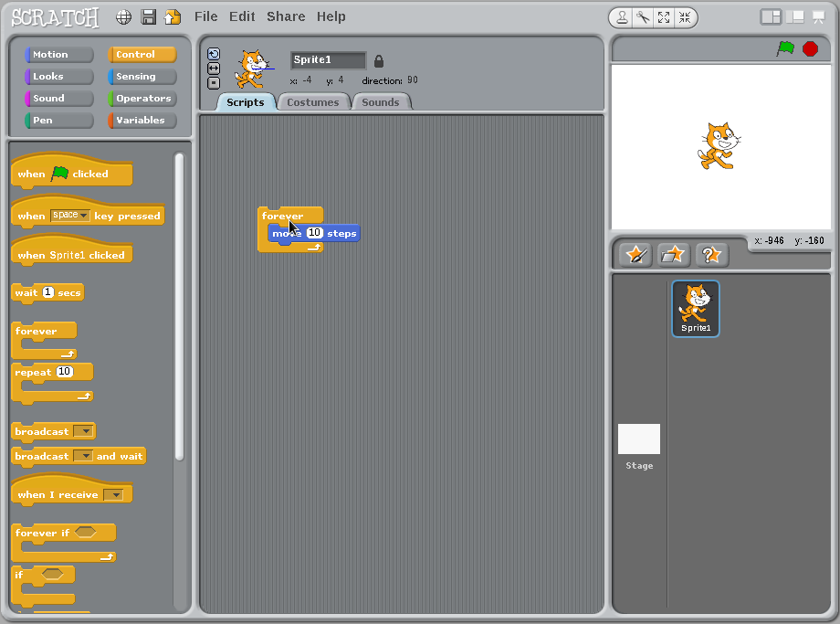
Task: Enter presentation mode
Action: pyautogui.click(x=819, y=17)
